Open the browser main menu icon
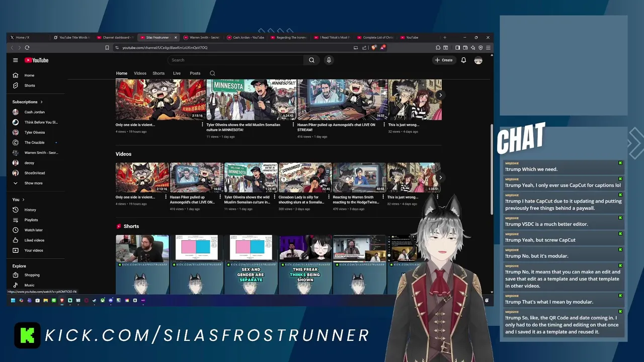The image size is (644, 362). coord(488,48)
